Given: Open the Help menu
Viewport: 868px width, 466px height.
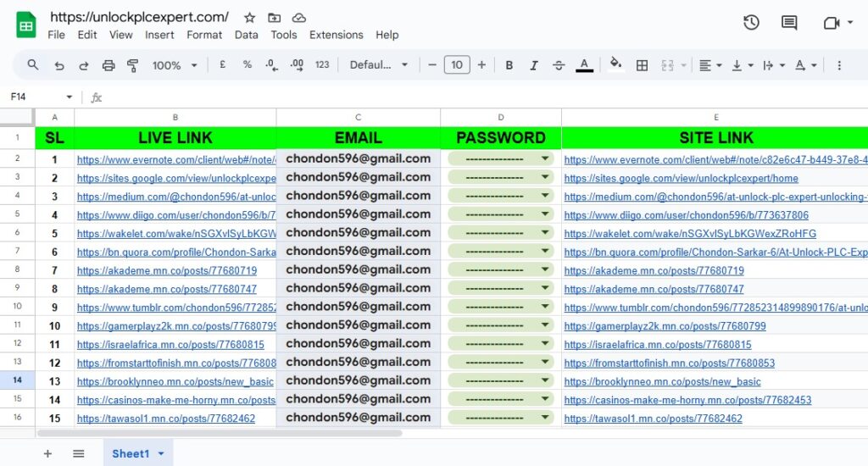Looking at the screenshot, I should pyautogui.click(x=387, y=35).
